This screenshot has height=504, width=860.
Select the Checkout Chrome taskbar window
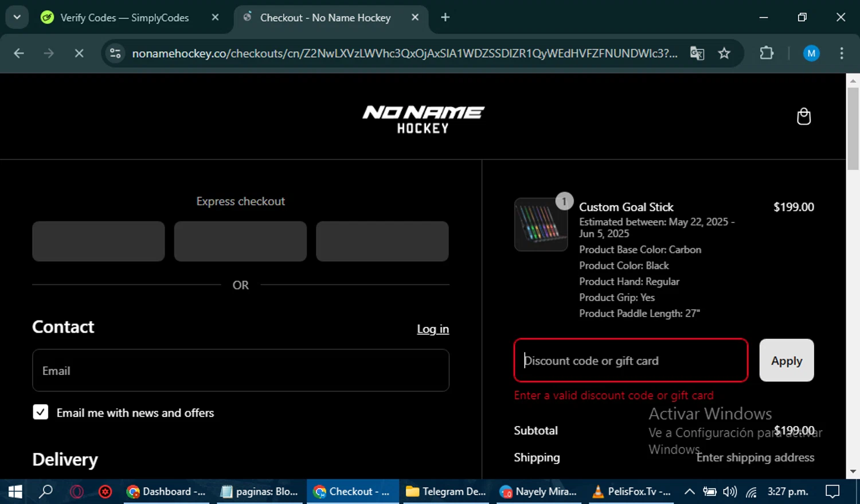(352, 491)
